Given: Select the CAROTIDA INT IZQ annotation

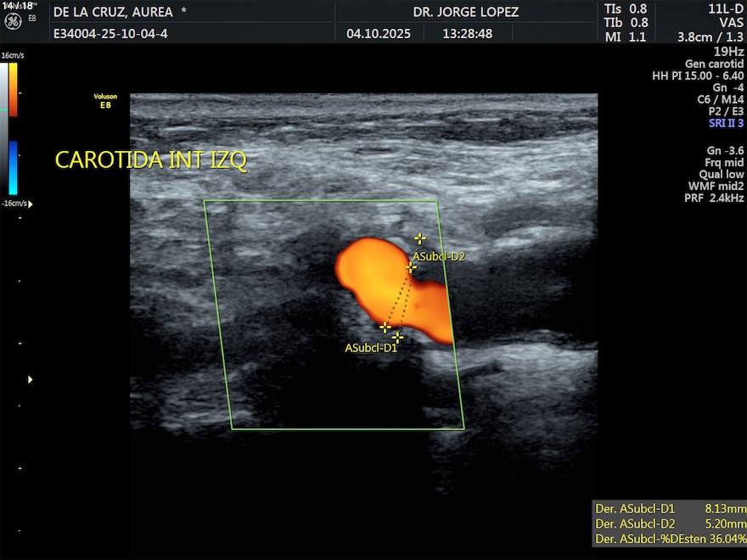Looking at the screenshot, I should tap(151, 160).
